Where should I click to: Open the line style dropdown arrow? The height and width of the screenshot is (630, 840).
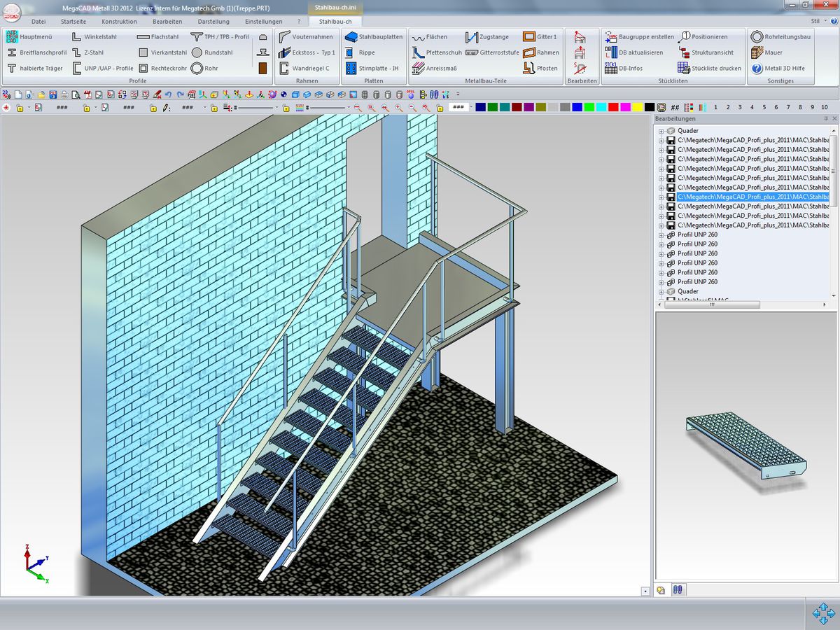tap(276, 108)
